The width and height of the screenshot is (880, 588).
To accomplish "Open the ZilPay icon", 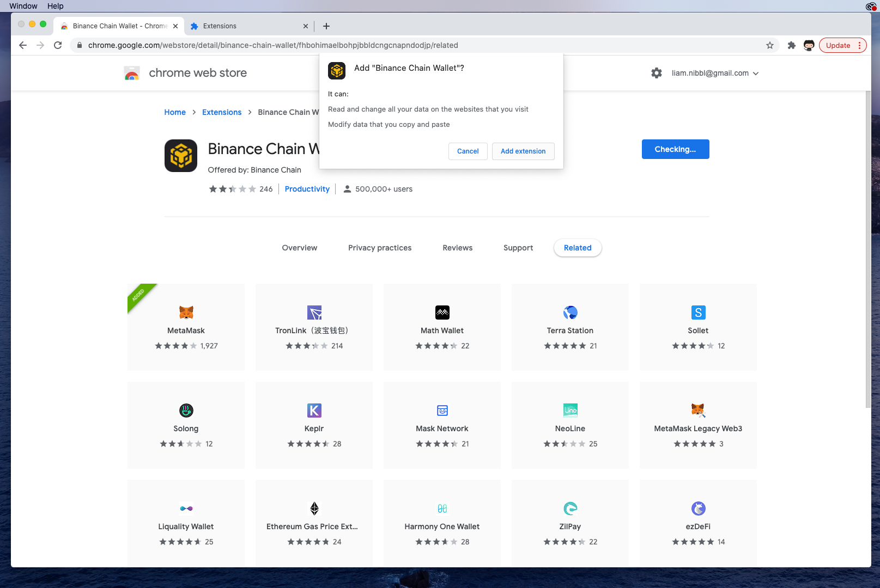I will (570, 509).
